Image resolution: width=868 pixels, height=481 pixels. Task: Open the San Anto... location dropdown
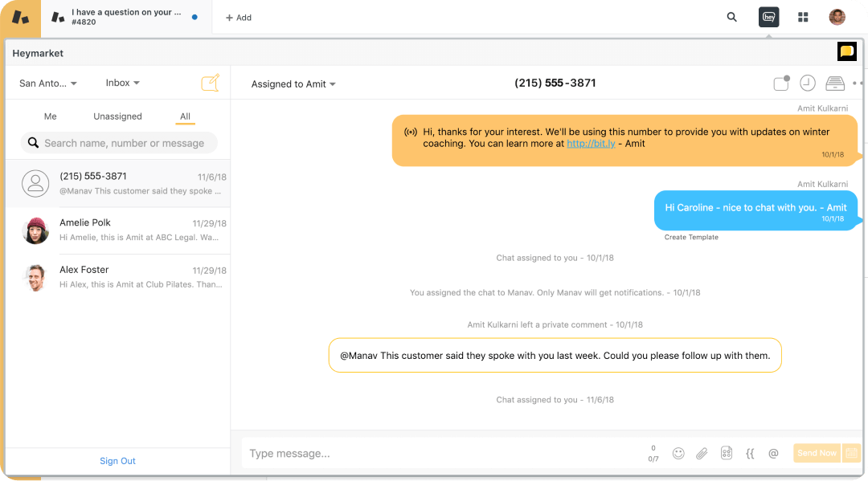pos(48,83)
